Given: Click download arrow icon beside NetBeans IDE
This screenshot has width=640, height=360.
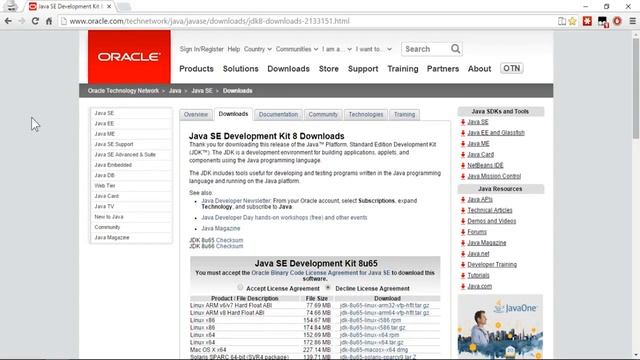Looking at the screenshot, I should pos(463,165).
